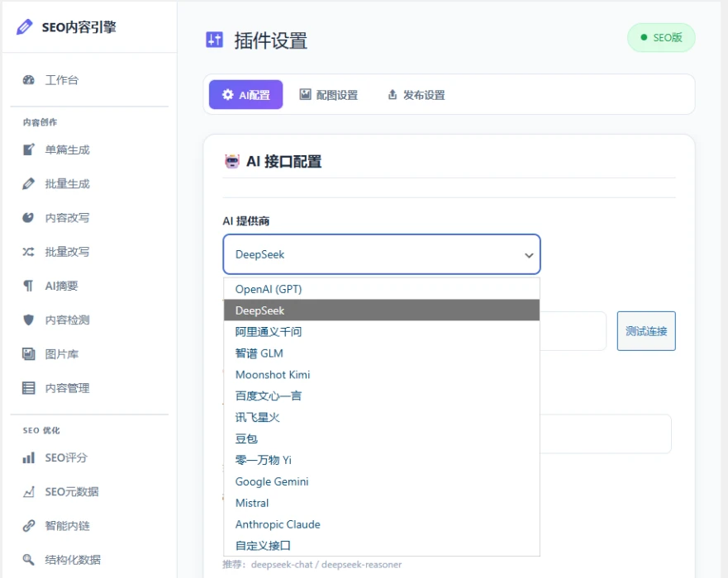This screenshot has width=728, height=578.
Task: Click the 内容管理 list icon
Action: point(28,388)
